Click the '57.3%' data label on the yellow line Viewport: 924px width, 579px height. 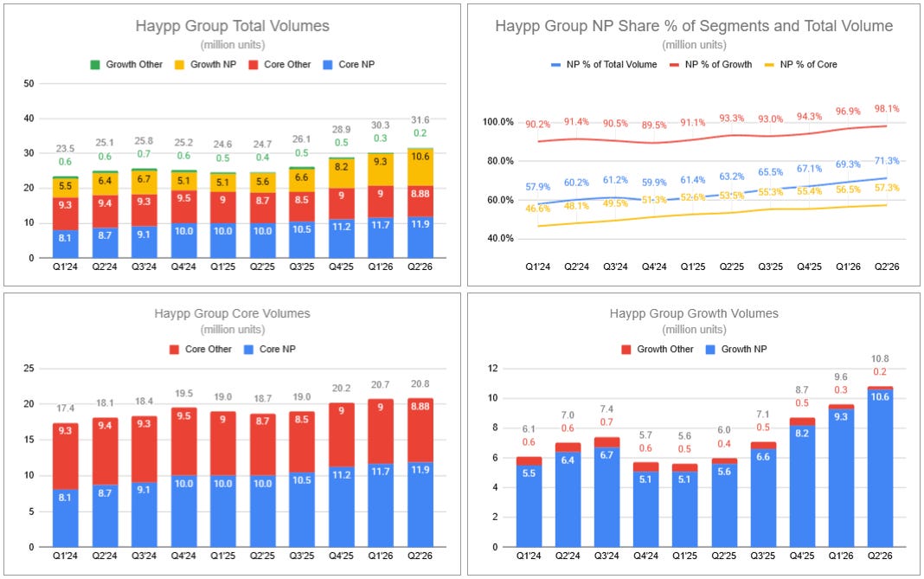(887, 188)
